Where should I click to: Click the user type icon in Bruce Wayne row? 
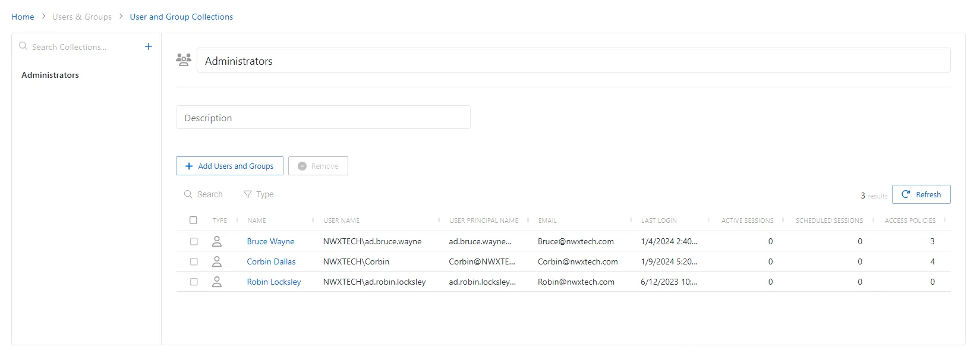[x=217, y=241]
